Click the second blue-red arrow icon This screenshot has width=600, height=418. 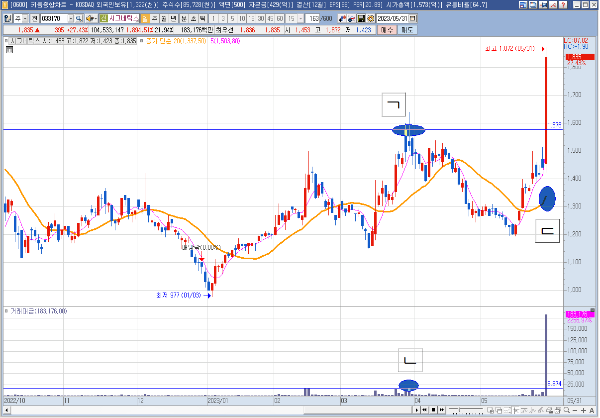tap(351, 18)
